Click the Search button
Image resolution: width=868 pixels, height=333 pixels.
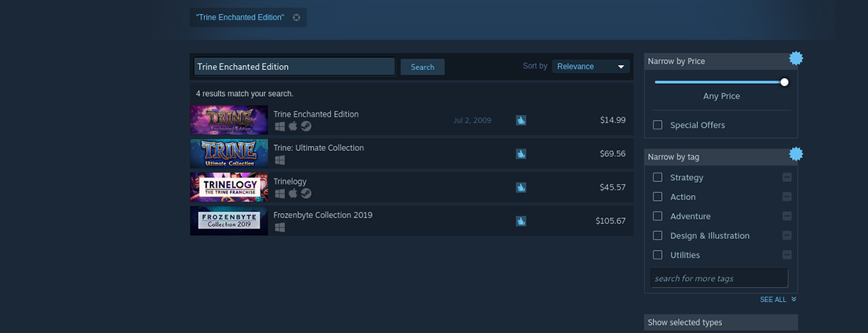pyautogui.click(x=422, y=66)
